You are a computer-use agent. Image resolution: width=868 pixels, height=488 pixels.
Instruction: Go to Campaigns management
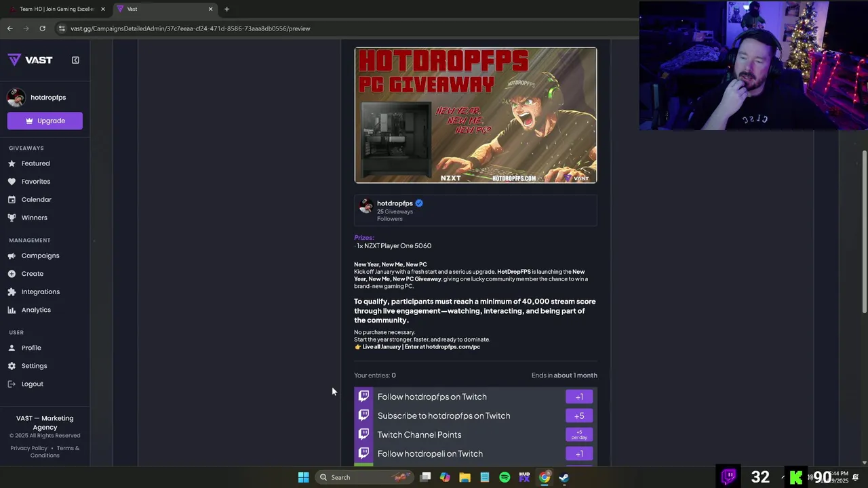41,256
